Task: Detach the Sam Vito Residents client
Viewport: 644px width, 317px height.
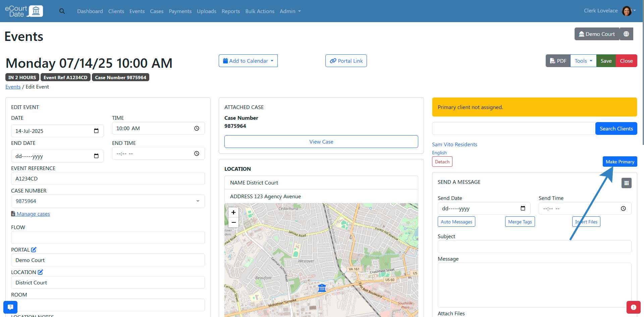Action: 442,162
